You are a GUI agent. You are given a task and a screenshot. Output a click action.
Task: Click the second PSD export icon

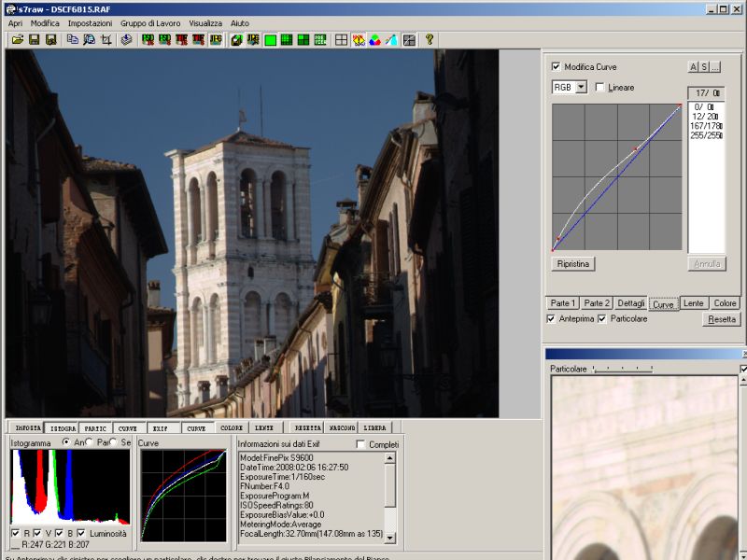click(x=165, y=40)
